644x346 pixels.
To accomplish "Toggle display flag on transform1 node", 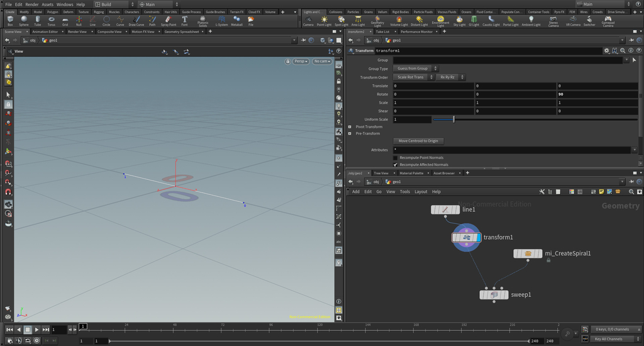I will [478, 238].
